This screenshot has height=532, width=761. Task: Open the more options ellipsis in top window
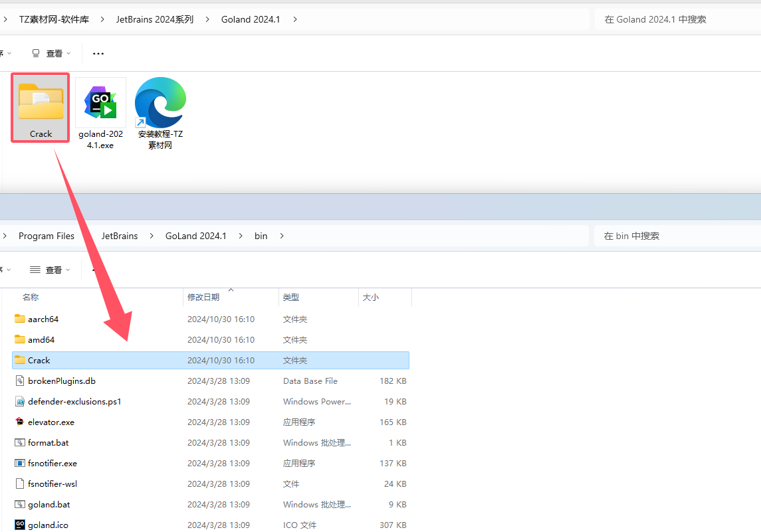98,53
